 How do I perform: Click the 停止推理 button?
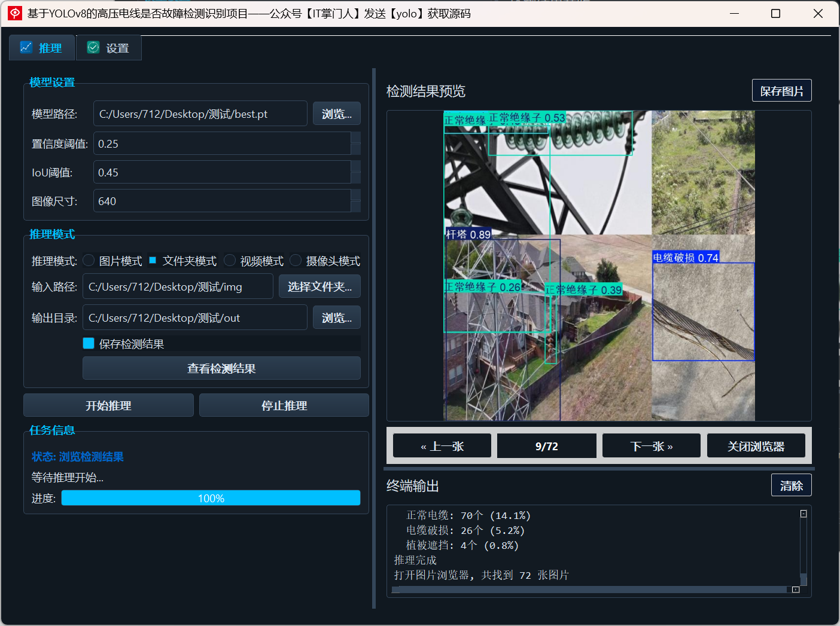[284, 405]
